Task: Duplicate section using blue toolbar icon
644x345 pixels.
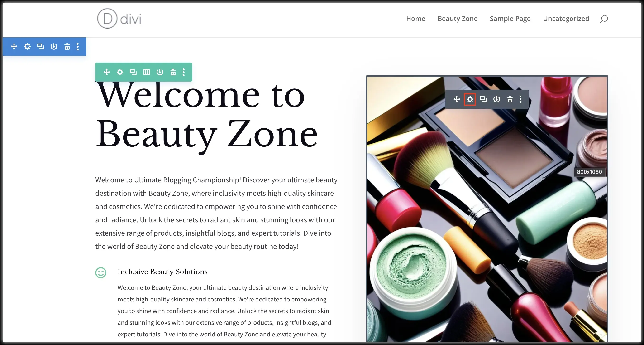Action: coord(40,46)
